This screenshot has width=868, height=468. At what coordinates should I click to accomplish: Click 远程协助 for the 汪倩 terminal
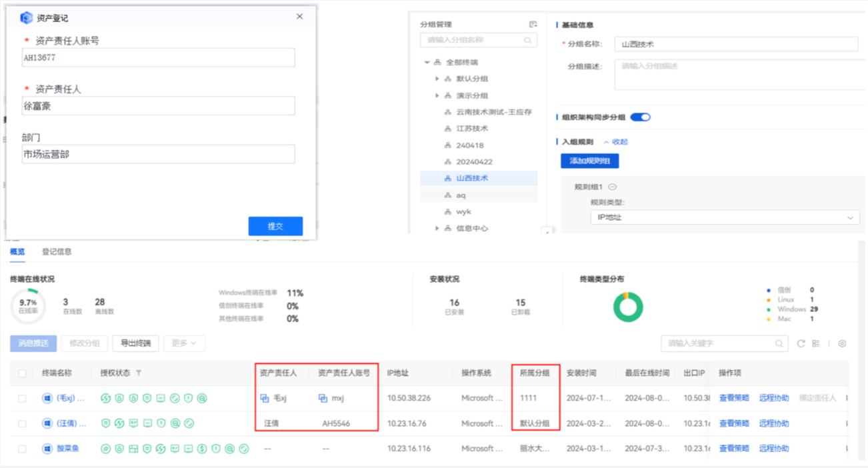(775, 423)
